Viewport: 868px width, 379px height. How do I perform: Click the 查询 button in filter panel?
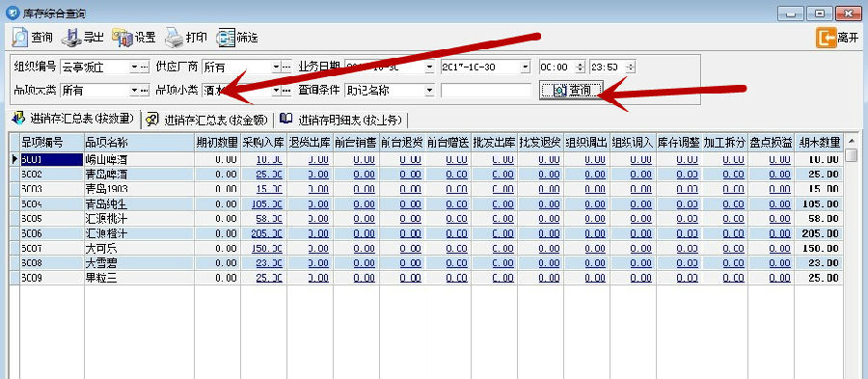point(571,90)
